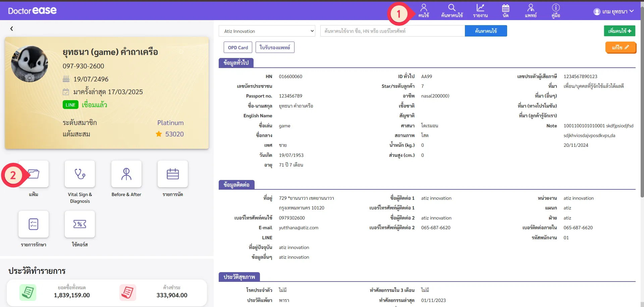This screenshot has width=644, height=307.
Task: Go to patient search in top navigation
Action: 452,11
